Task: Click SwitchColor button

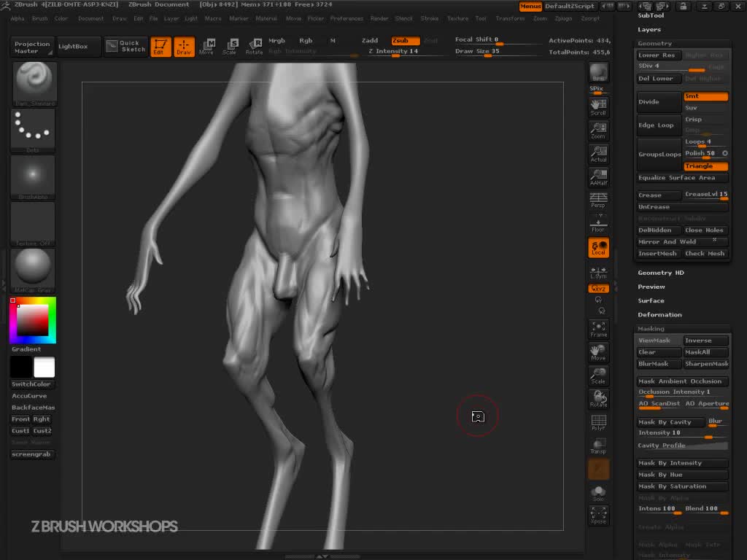Action: point(31,384)
